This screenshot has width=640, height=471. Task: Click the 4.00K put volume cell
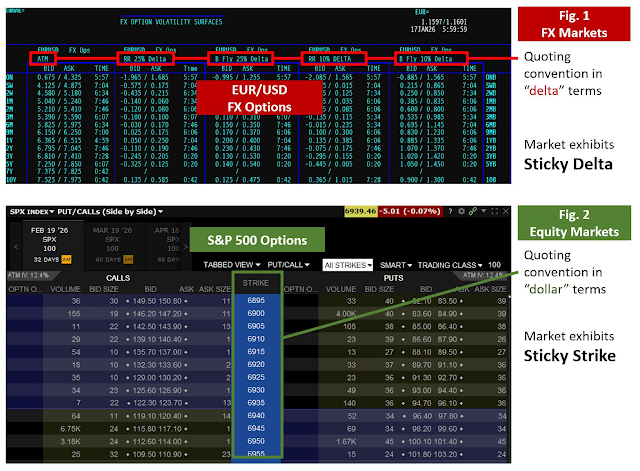pos(346,314)
